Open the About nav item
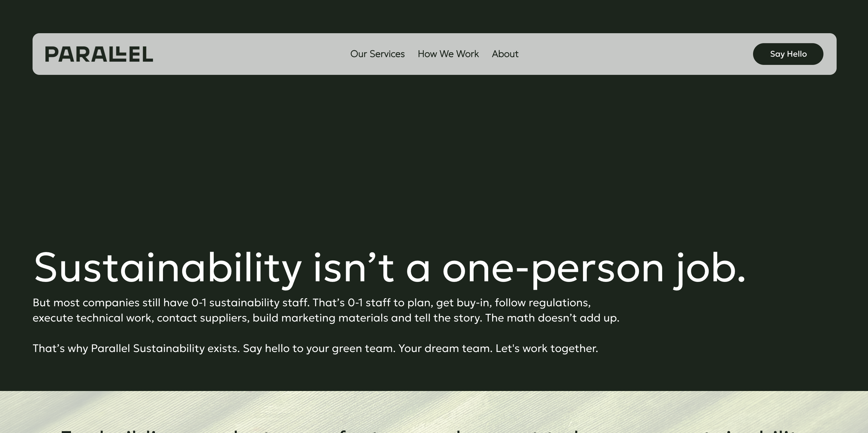 click(505, 54)
